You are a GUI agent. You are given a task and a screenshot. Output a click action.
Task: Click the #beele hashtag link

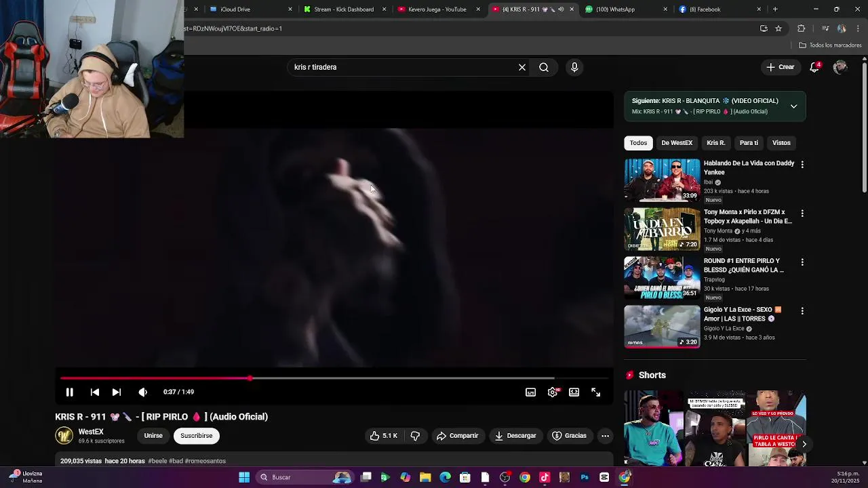coord(157,461)
